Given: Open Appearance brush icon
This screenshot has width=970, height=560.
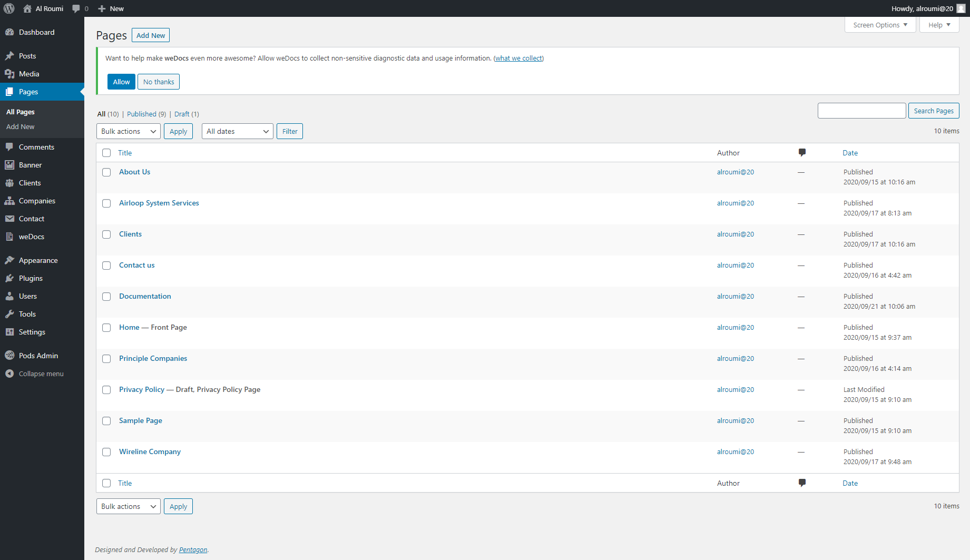Looking at the screenshot, I should tap(9, 260).
